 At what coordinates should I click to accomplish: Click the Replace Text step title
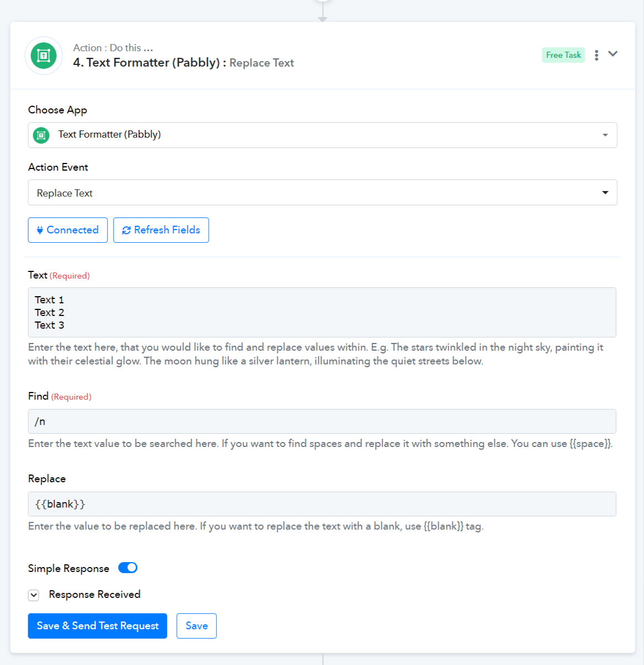pos(261,63)
